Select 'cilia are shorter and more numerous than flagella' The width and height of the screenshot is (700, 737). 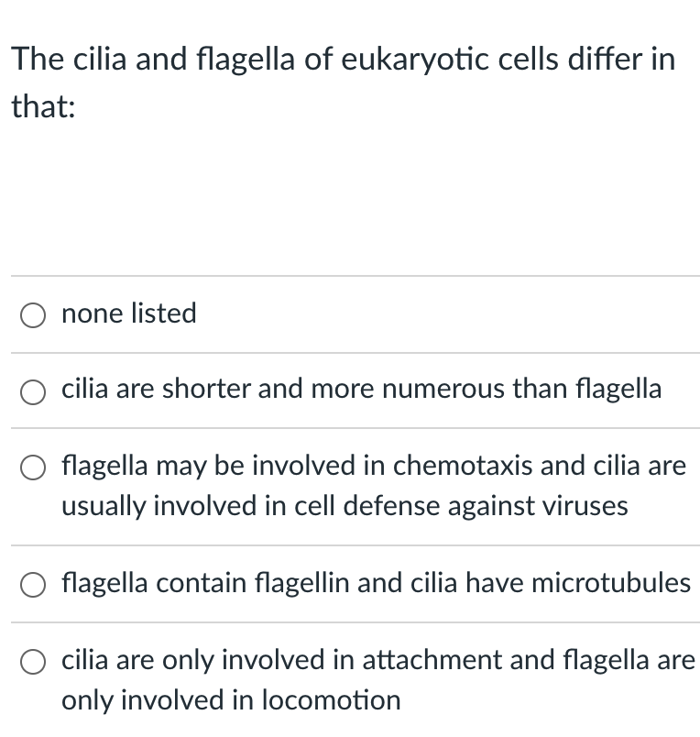pyautogui.click(x=33, y=391)
